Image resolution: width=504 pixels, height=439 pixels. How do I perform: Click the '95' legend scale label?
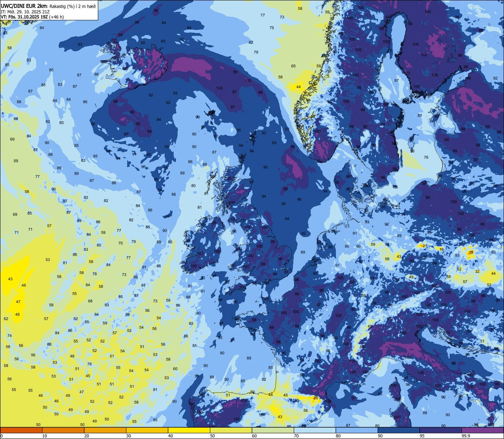click(422, 436)
